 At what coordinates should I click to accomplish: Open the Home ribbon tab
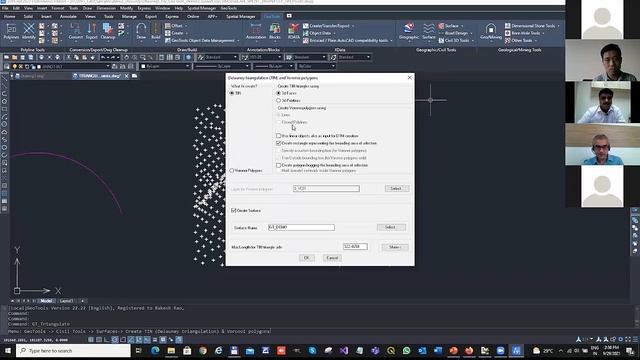9,16
